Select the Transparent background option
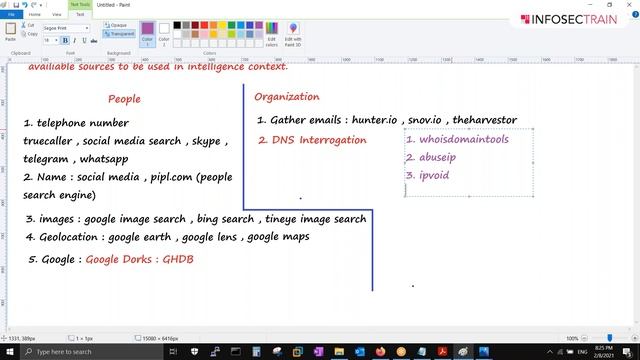640x360 pixels. click(x=119, y=34)
